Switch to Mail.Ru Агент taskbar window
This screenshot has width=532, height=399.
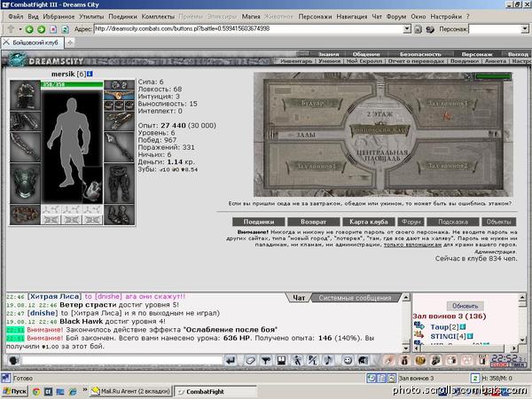click(x=131, y=391)
